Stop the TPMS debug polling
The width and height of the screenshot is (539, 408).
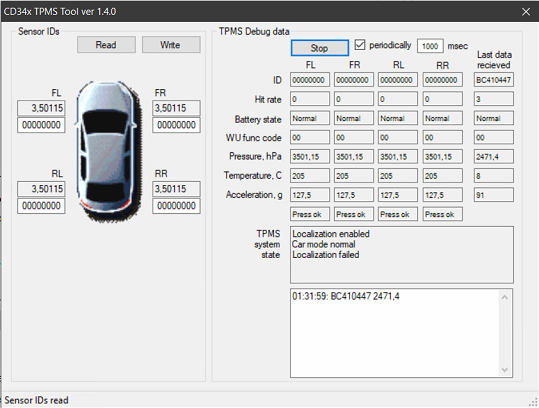click(320, 48)
